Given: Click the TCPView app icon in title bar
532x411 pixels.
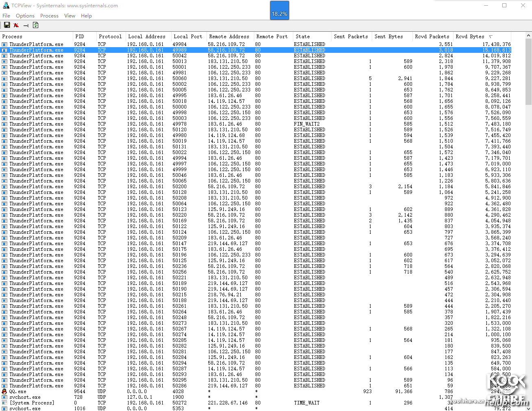Looking at the screenshot, I should (6, 6).
